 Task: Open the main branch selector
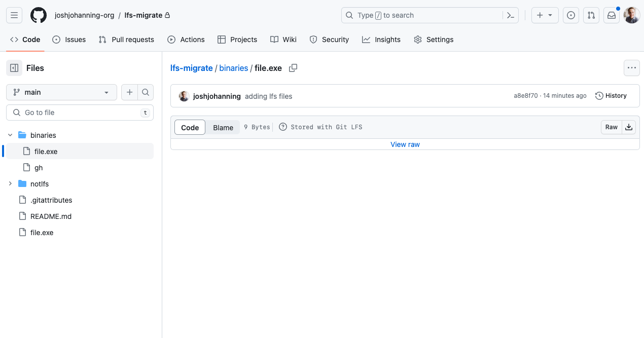coord(61,92)
